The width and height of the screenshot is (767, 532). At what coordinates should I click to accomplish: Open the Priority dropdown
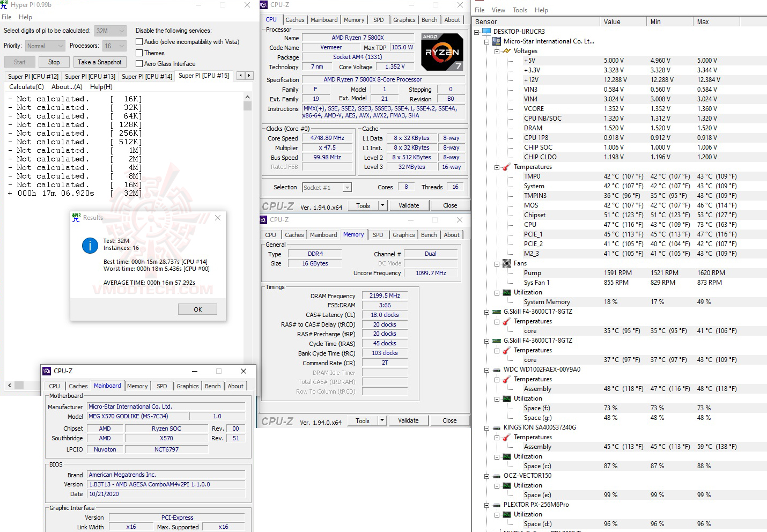pos(45,46)
